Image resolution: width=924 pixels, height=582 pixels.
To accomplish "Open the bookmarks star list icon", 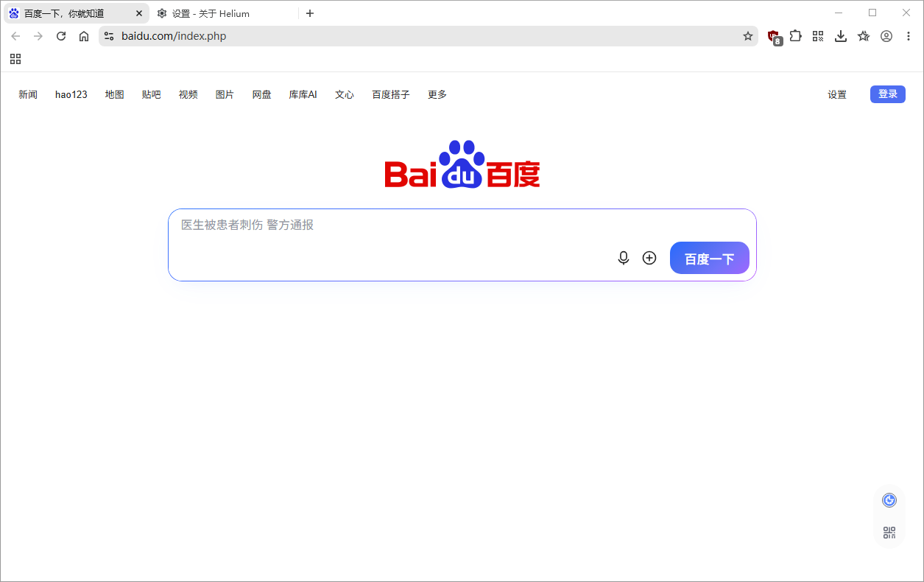I will (864, 36).
